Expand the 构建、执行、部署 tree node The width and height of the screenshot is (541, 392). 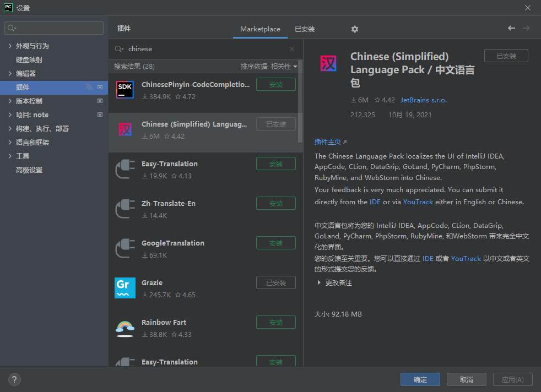pyautogui.click(x=10, y=129)
